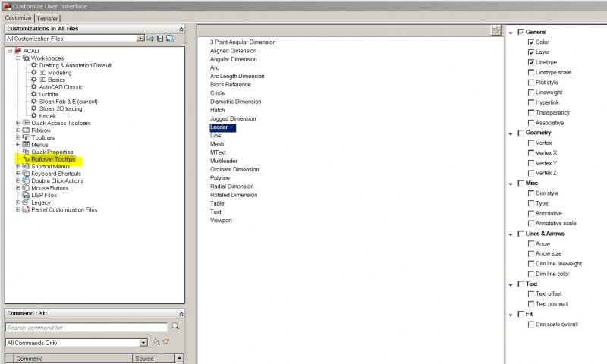The height and width of the screenshot is (364, 607).
Task: Click the Workspaces gear icon
Action: [26, 58]
